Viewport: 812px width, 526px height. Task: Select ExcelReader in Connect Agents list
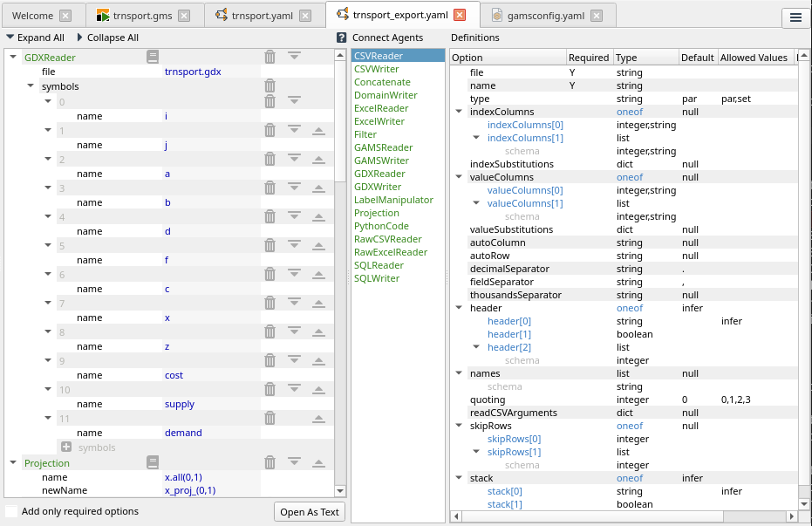coord(381,108)
